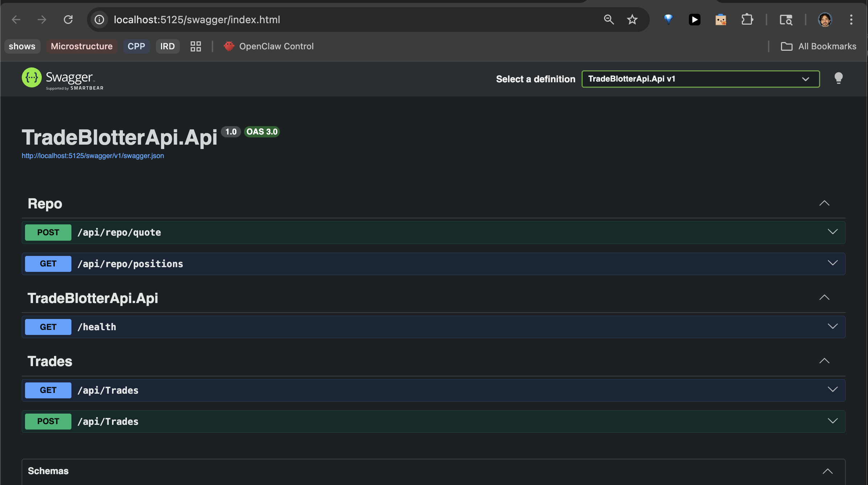The height and width of the screenshot is (485, 868).
Task: Open the swagger.json link
Action: click(x=93, y=156)
